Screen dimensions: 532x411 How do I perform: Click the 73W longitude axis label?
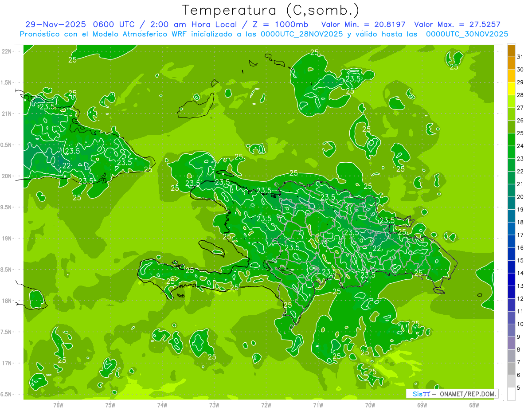[214, 405]
